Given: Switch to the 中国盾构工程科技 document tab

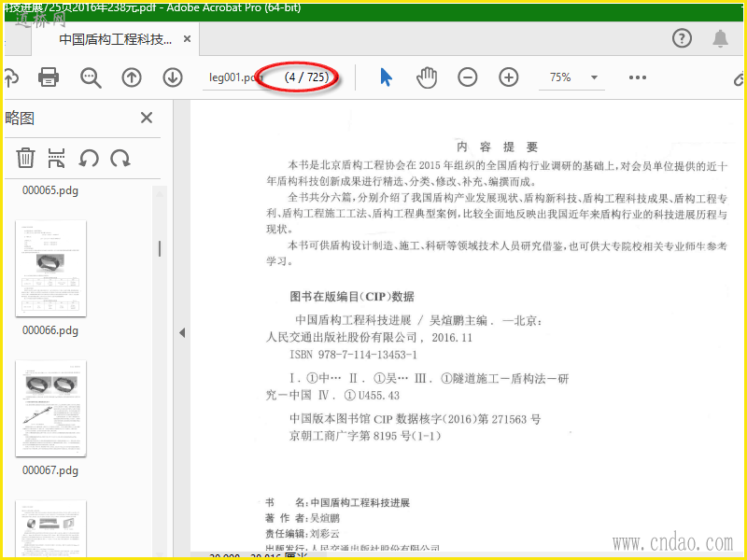Looking at the screenshot, I should click(115, 39).
